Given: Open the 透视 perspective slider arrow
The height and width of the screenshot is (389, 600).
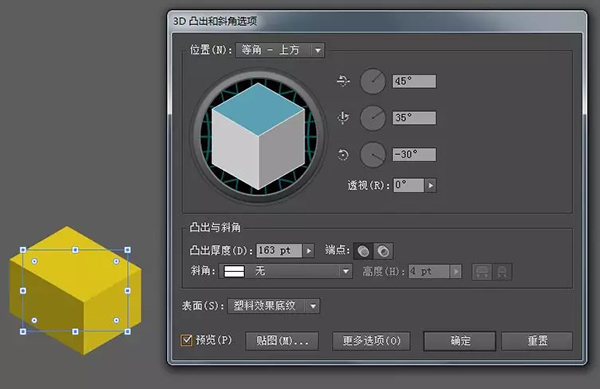Looking at the screenshot, I should [x=430, y=186].
